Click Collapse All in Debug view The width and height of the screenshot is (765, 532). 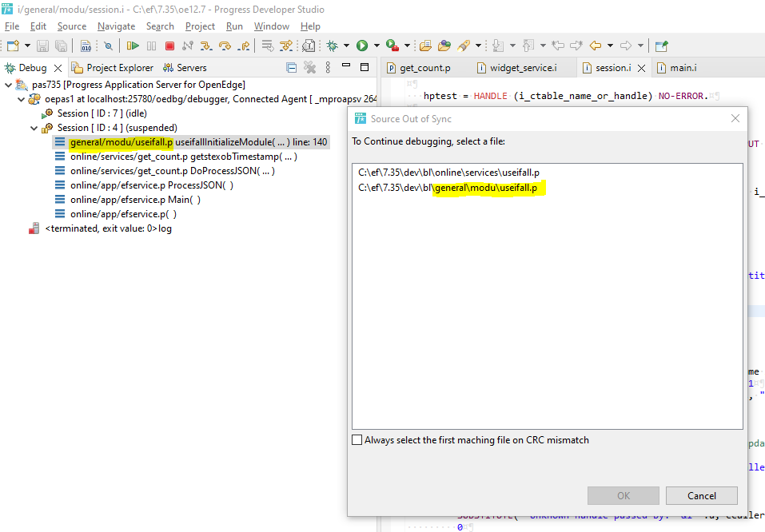[291, 68]
